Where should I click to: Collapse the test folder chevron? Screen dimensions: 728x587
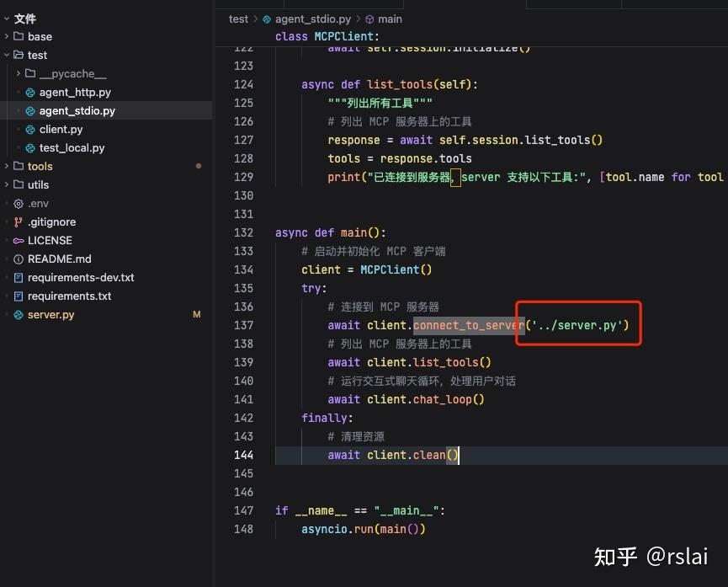pos(7,55)
